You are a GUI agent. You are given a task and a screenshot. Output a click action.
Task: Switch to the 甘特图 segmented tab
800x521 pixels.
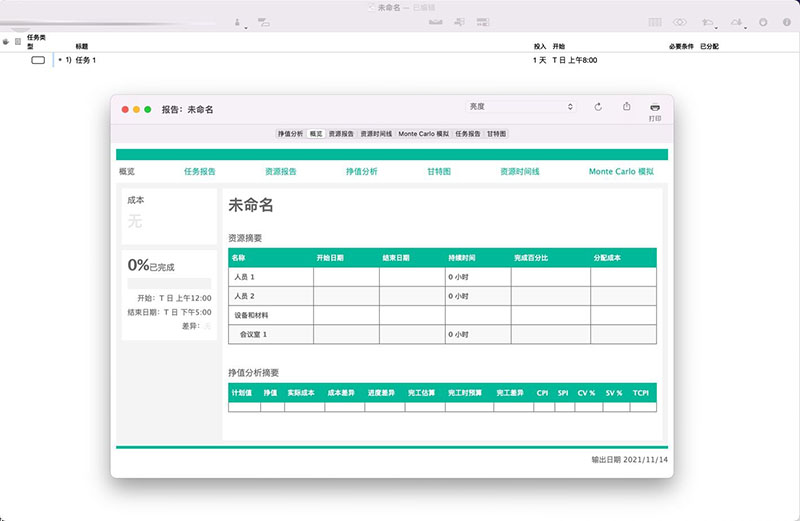[496, 134]
